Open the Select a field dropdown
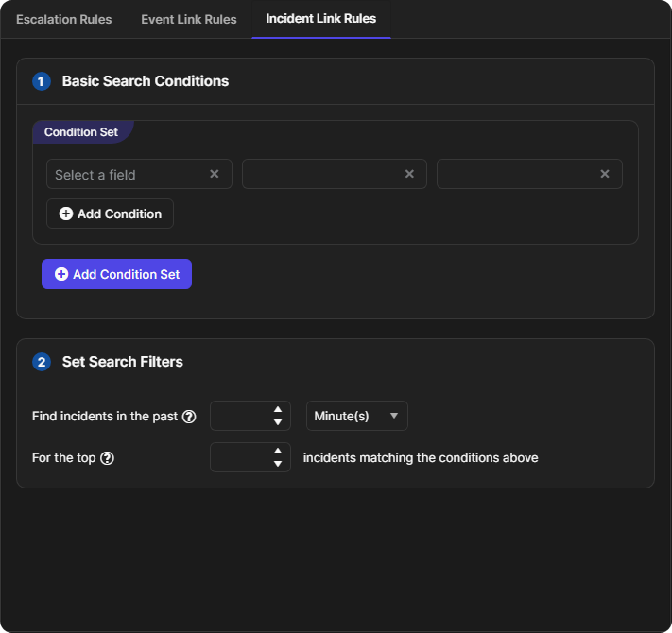672x633 pixels. click(139, 174)
